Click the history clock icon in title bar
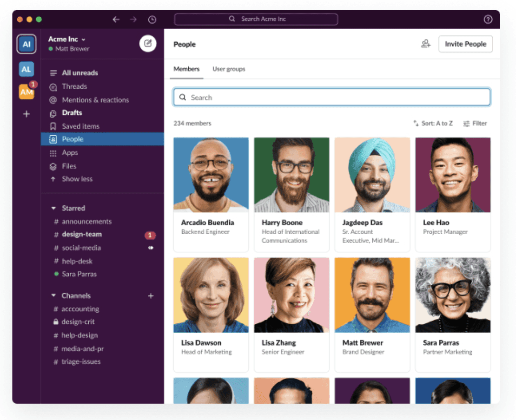 (x=152, y=20)
